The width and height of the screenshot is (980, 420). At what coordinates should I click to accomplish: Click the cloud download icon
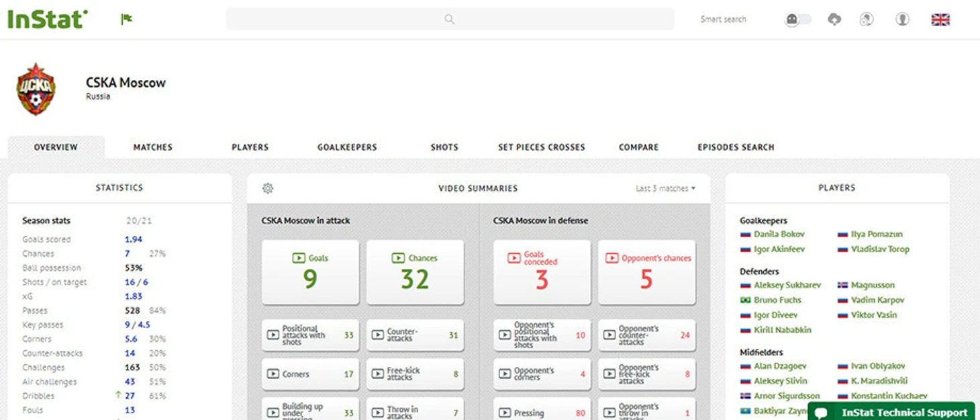click(x=834, y=19)
